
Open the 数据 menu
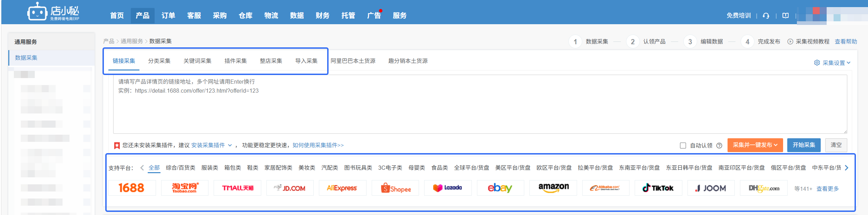click(297, 16)
